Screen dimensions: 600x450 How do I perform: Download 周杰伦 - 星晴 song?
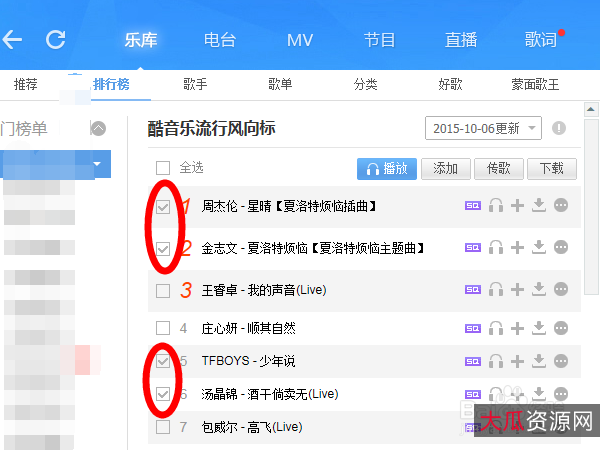539,205
